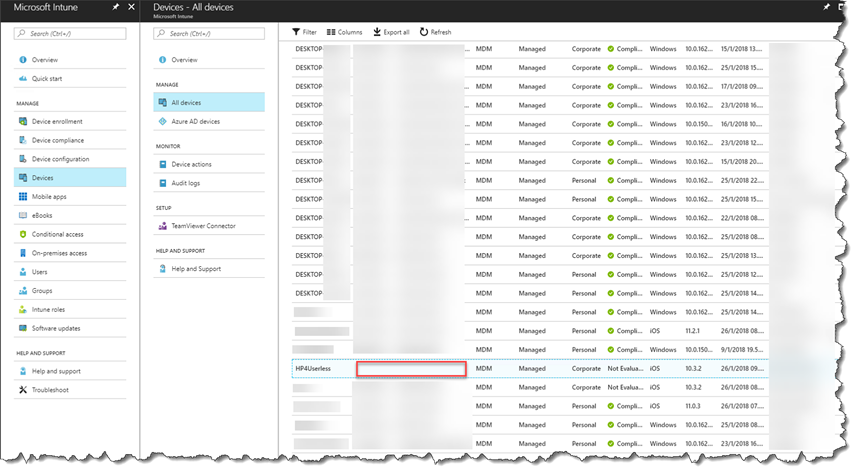This screenshot has height=475, width=858.
Task: Click Help and Support icon in Devices menu
Action: click(163, 269)
